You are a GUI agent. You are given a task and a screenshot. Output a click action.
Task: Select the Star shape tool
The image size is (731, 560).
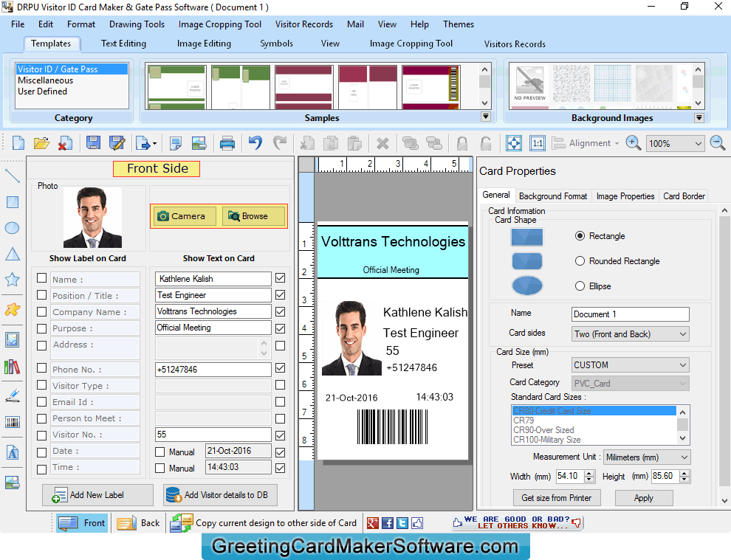(12, 280)
